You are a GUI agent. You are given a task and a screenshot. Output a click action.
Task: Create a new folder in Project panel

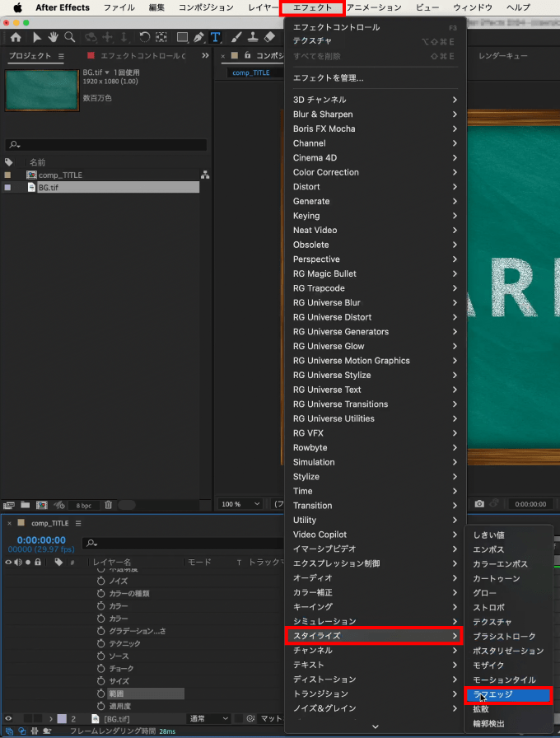26,505
